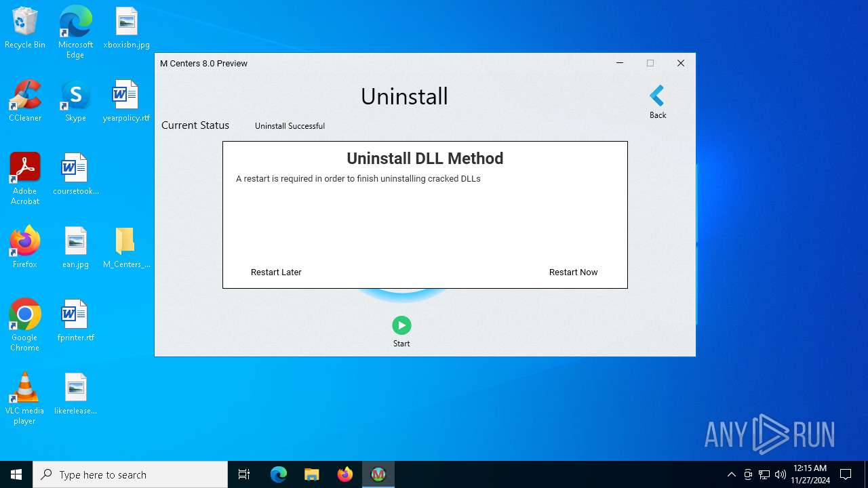Select the likerelease image file
This screenshot has height=488, width=868.
tap(75, 394)
